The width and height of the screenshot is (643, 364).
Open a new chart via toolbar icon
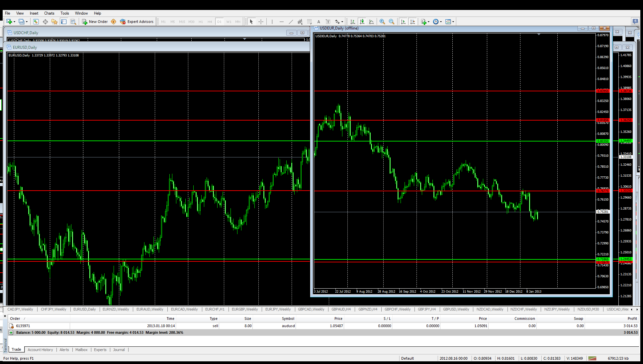9,22
